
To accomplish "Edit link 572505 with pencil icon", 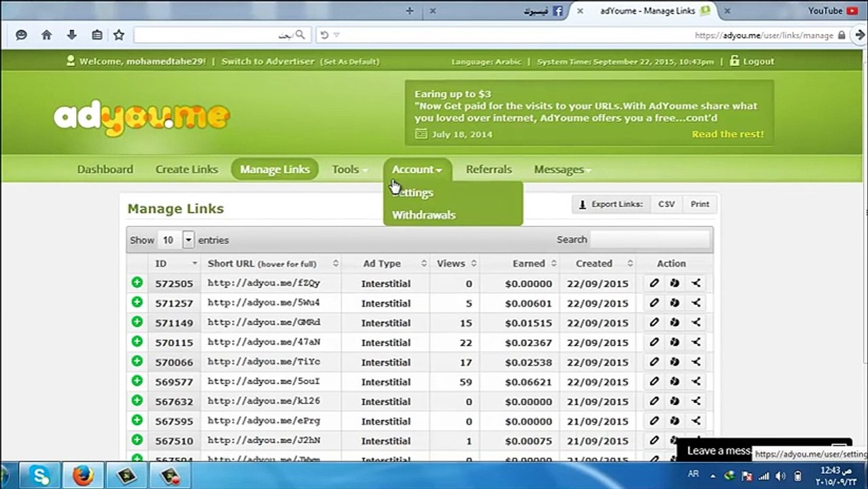I will tap(654, 283).
